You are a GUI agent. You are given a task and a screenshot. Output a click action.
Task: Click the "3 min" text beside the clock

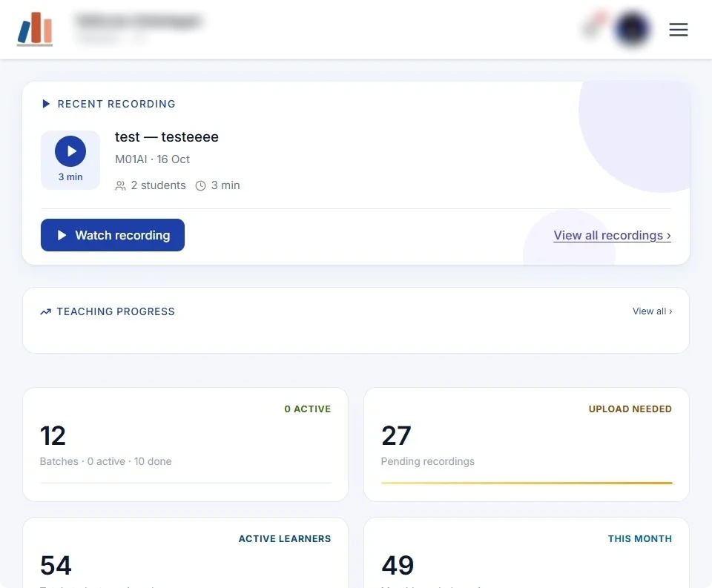coord(225,185)
